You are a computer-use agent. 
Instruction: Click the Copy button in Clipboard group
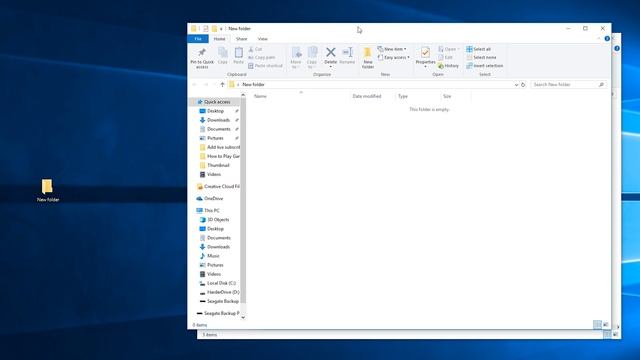[x=222, y=56]
